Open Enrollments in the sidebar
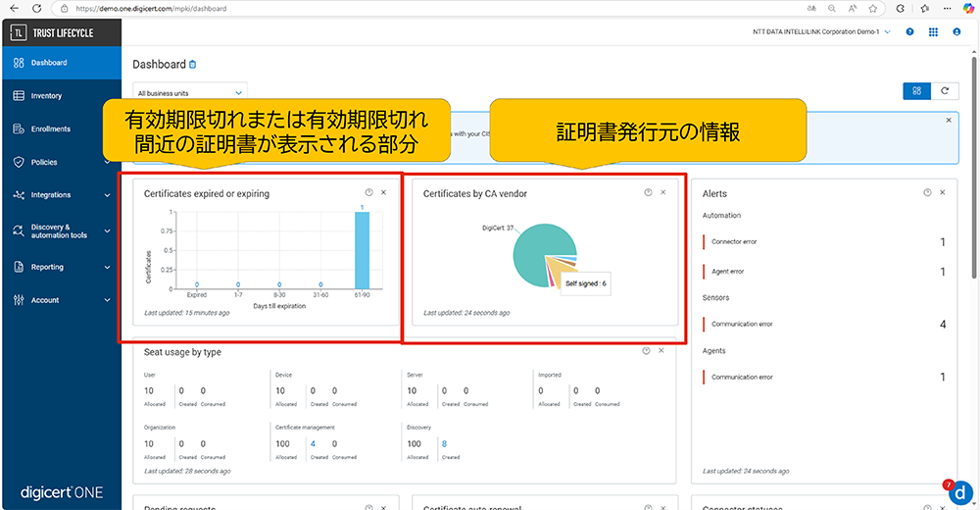This screenshot has height=510, width=980. (x=61, y=128)
